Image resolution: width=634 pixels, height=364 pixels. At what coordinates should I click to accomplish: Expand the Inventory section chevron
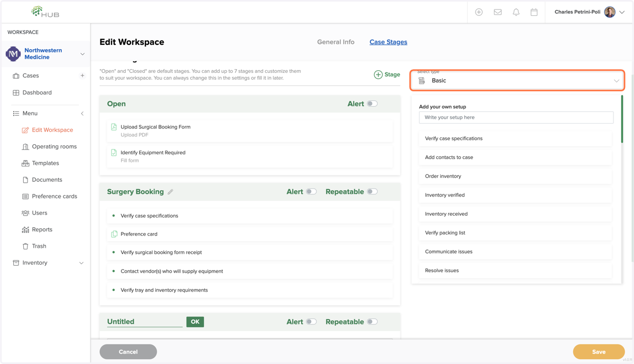(81, 263)
